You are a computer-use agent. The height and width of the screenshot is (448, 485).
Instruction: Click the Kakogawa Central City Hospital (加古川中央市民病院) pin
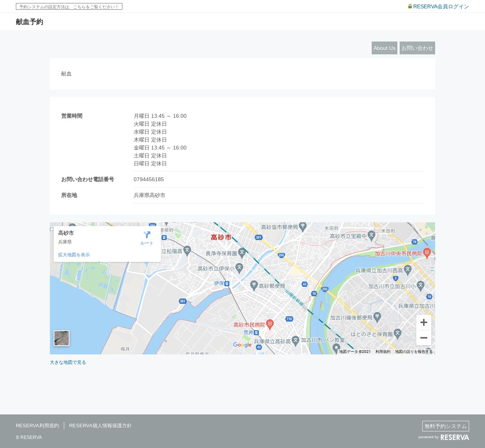(427, 253)
